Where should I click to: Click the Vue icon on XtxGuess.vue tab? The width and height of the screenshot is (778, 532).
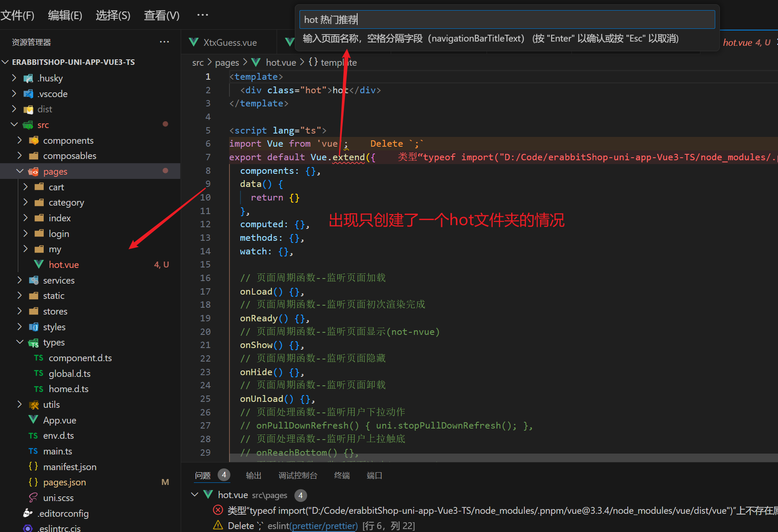[194, 42]
